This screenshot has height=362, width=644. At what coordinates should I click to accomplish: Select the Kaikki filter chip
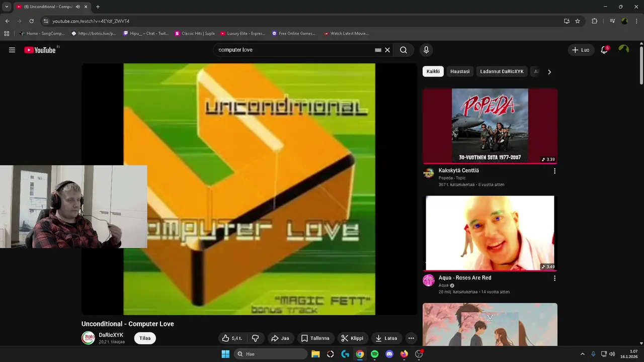(433, 71)
